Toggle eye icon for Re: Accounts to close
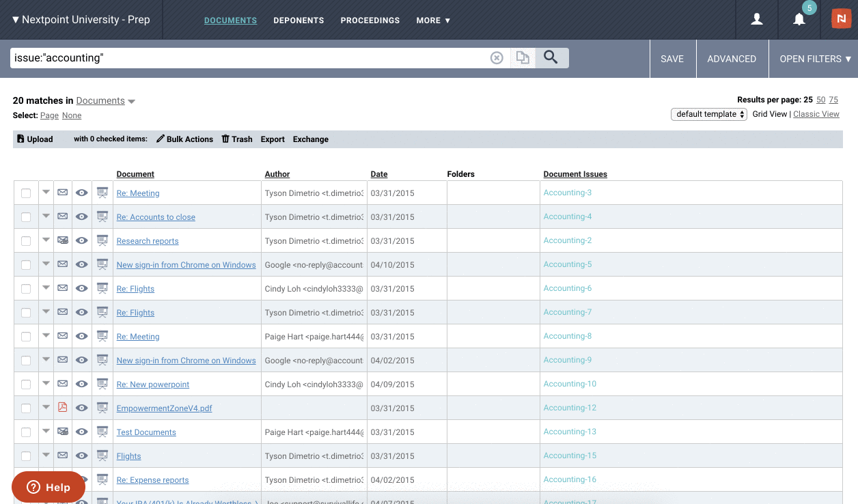858x504 pixels. tap(82, 216)
